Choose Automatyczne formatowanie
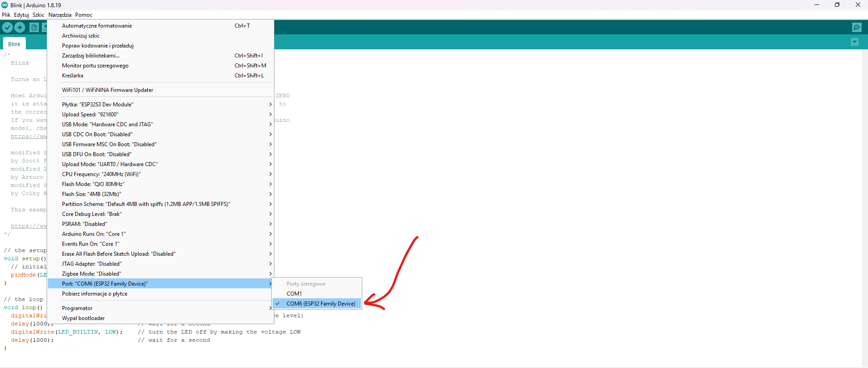The height and width of the screenshot is (368, 868). [161, 26]
